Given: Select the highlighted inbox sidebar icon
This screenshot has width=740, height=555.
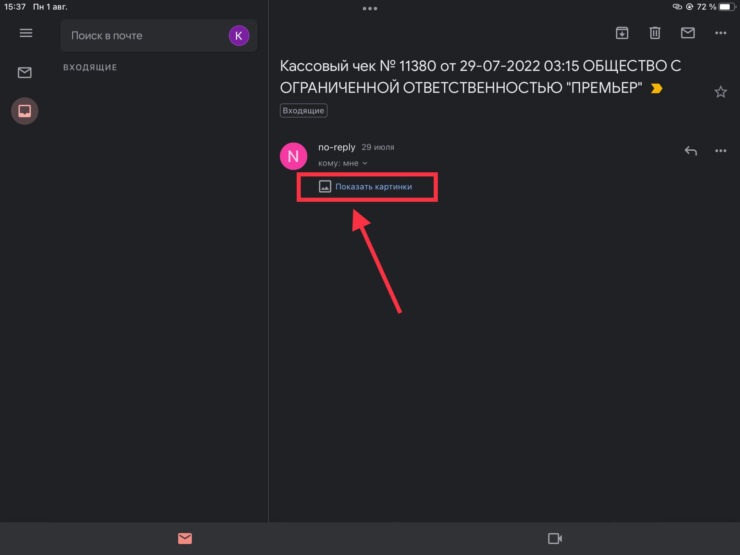Looking at the screenshot, I should click(x=26, y=111).
